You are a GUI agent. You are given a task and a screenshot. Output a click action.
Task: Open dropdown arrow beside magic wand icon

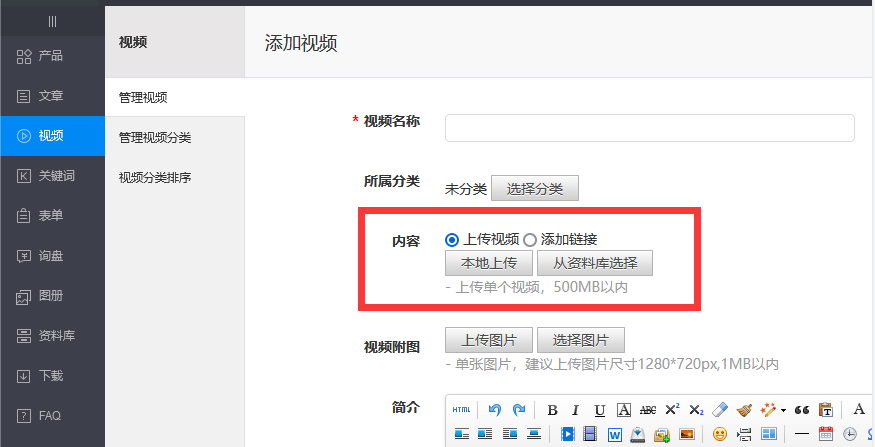click(x=783, y=410)
